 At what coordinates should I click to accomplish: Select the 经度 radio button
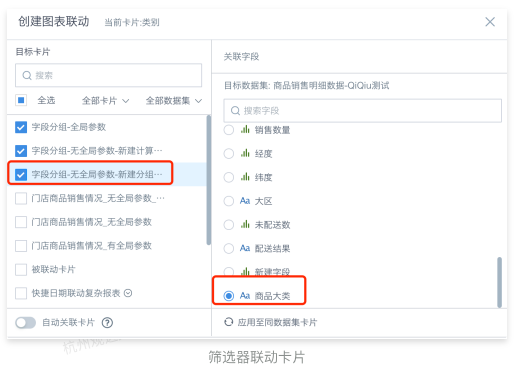click(229, 153)
